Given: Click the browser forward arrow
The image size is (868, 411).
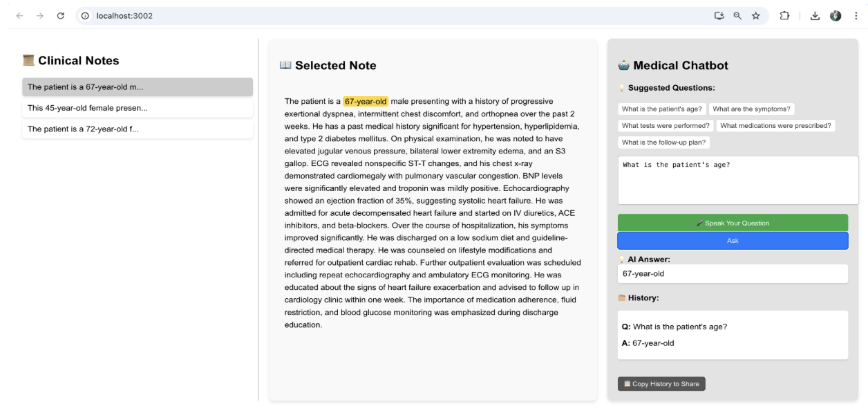Looking at the screenshot, I should pos(39,16).
